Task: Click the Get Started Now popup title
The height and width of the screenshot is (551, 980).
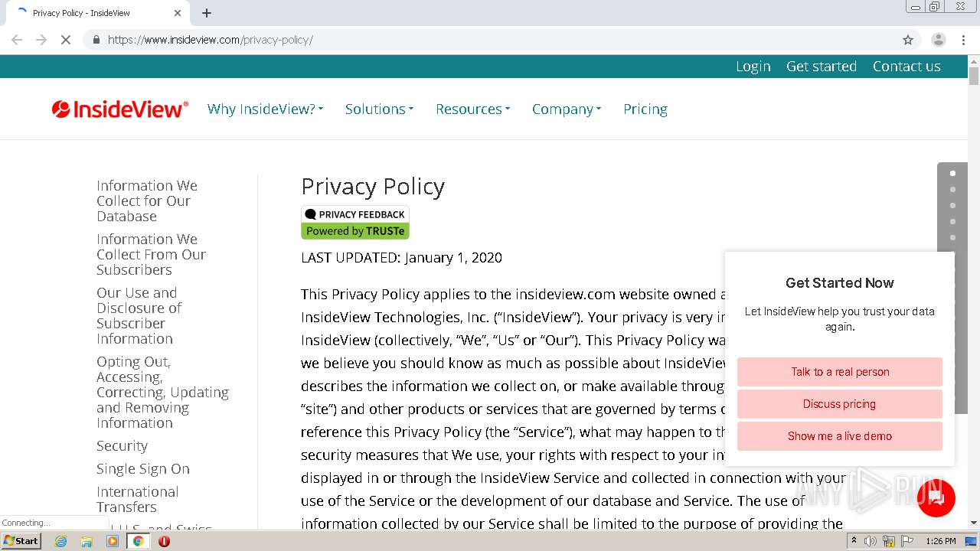Action: (x=840, y=283)
